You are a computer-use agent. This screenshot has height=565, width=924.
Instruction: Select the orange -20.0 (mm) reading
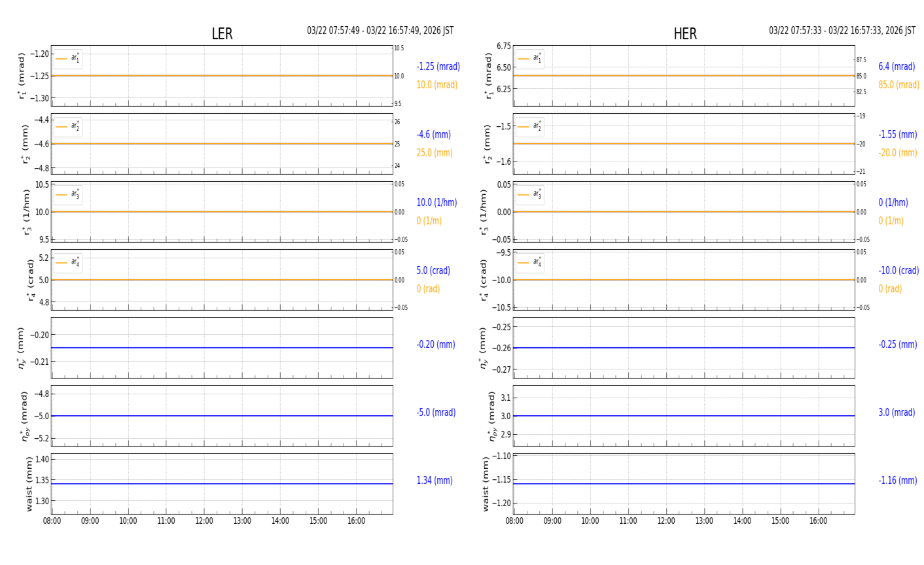[898, 153]
